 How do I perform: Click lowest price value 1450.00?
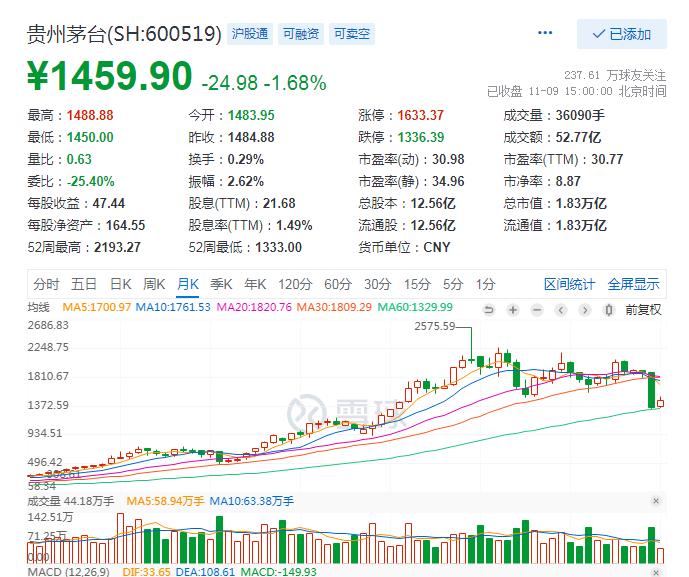click(x=90, y=138)
